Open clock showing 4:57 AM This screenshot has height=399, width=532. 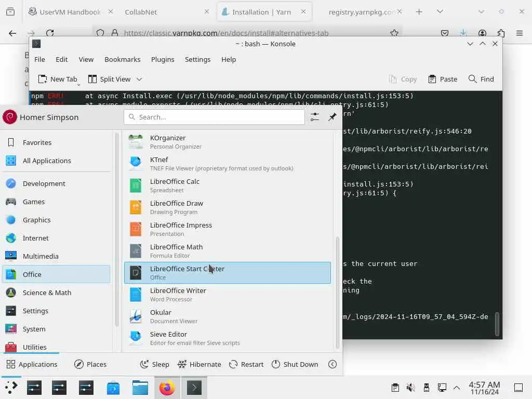(485, 388)
